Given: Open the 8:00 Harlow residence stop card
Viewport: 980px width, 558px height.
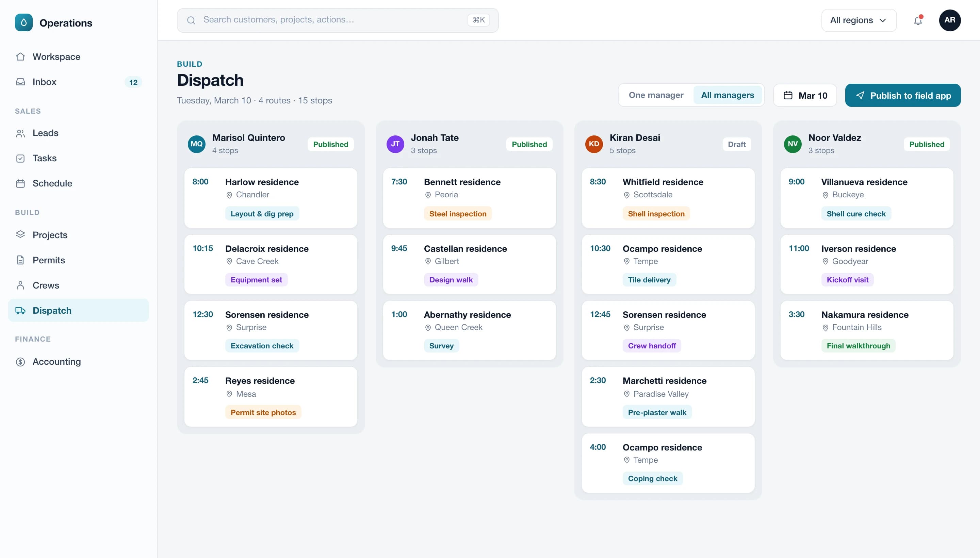Looking at the screenshot, I should tap(271, 198).
